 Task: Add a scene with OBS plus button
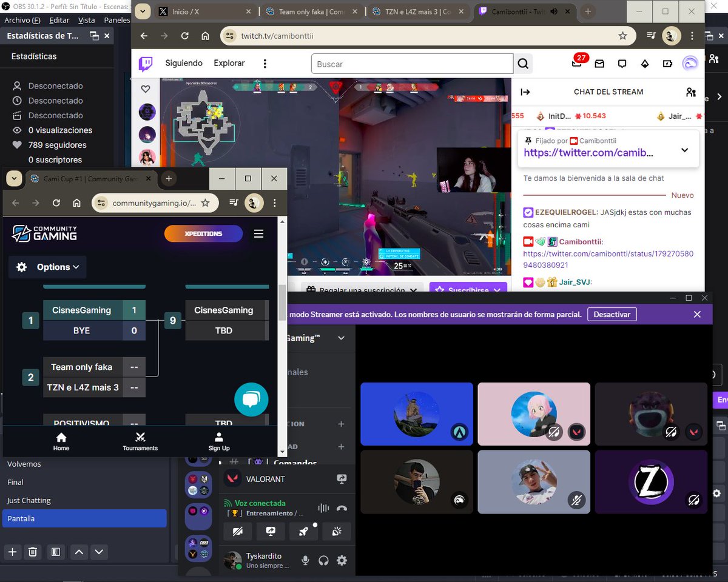coord(13,552)
